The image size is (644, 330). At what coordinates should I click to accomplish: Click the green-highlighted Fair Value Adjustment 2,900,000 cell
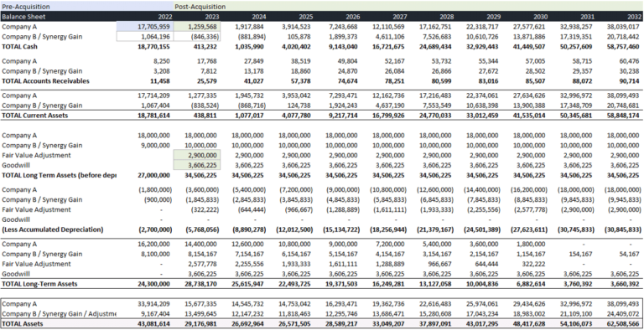click(197, 155)
